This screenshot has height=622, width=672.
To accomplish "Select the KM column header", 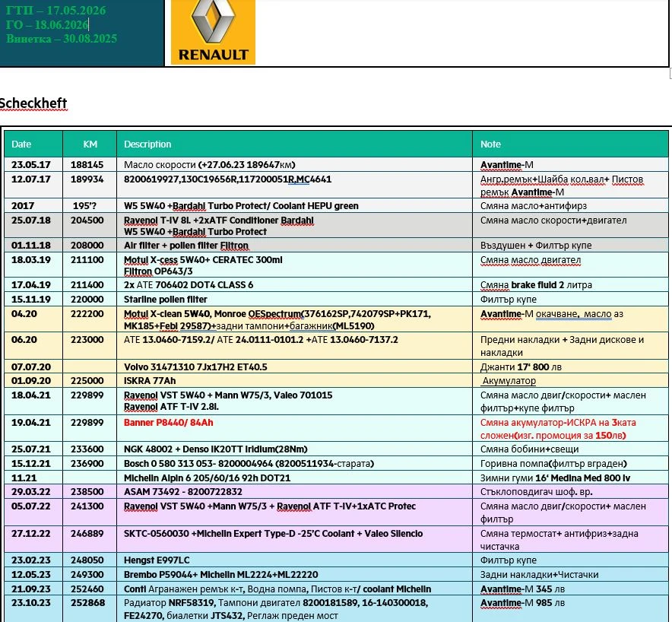I will pyautogui.click(x=90, y=144).
